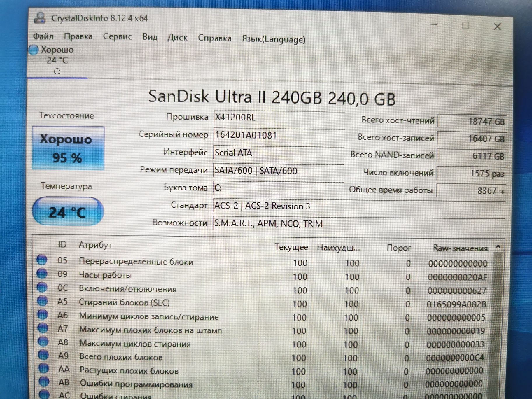Click status orb of attribute A7

pyautogui.click(x=43, y=328)
